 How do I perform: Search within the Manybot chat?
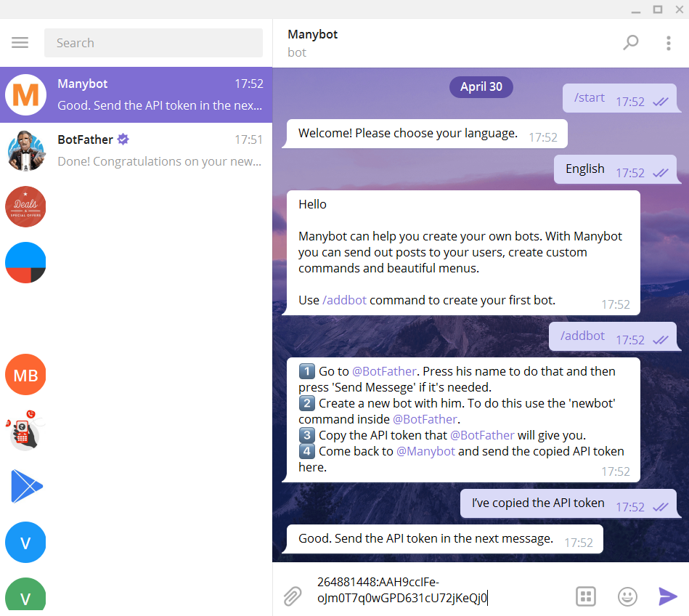631,43
